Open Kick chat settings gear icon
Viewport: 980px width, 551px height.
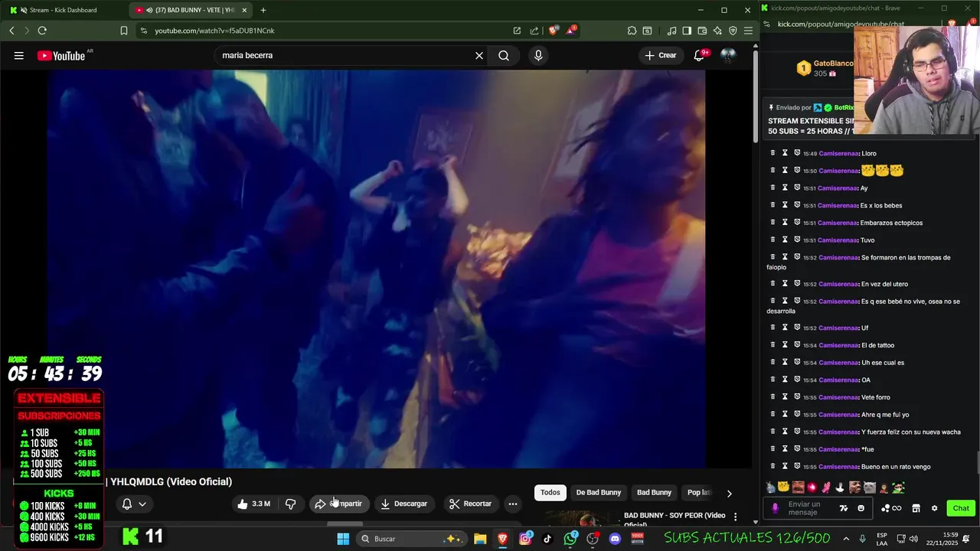[934, 508]
